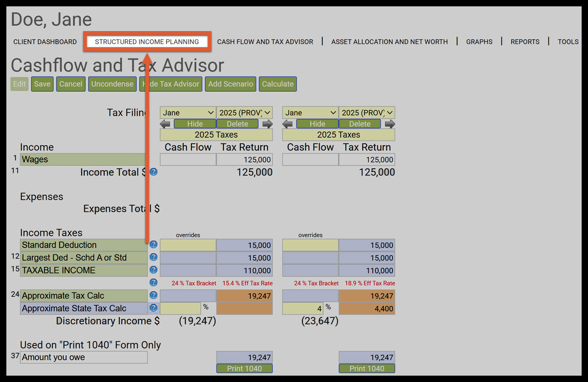Open help icon for Standard Deduction row
588x382 pixels.
point(154,244)
